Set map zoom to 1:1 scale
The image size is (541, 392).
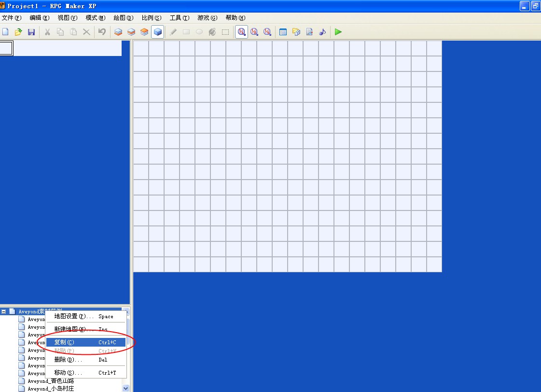click(x=241, y=32)
